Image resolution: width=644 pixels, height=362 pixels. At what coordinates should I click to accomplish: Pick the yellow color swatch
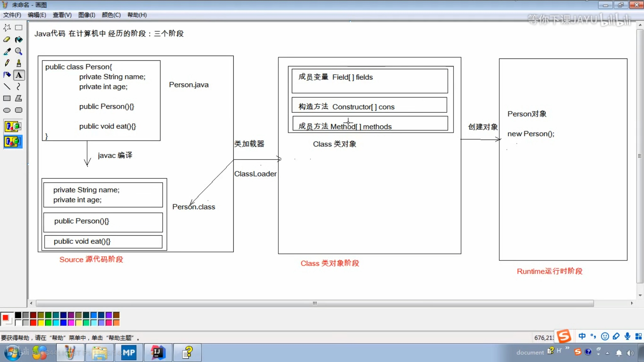click(41, 322)
